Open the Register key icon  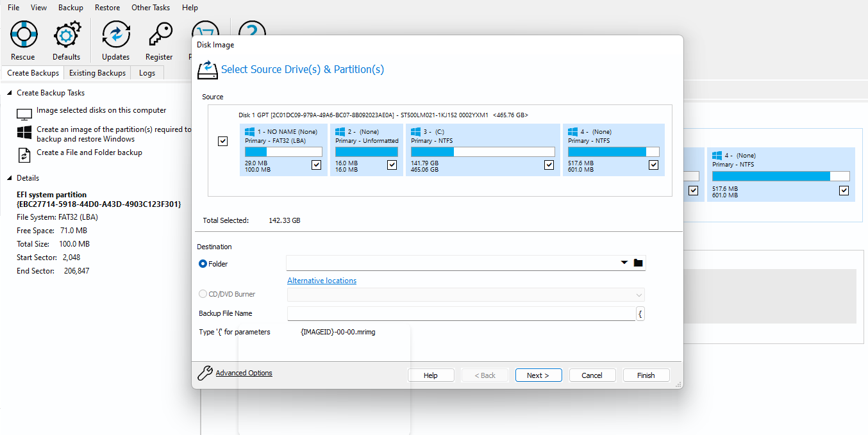point(160,34)
